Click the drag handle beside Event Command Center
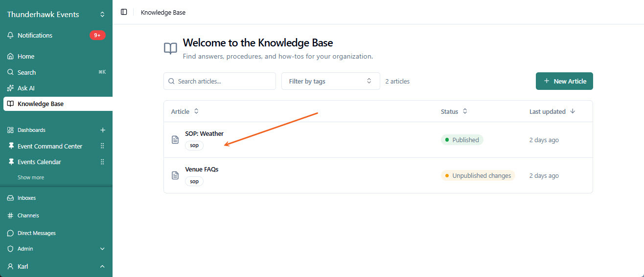Screen dimensions: 644x277 click(x=102, y=146)
